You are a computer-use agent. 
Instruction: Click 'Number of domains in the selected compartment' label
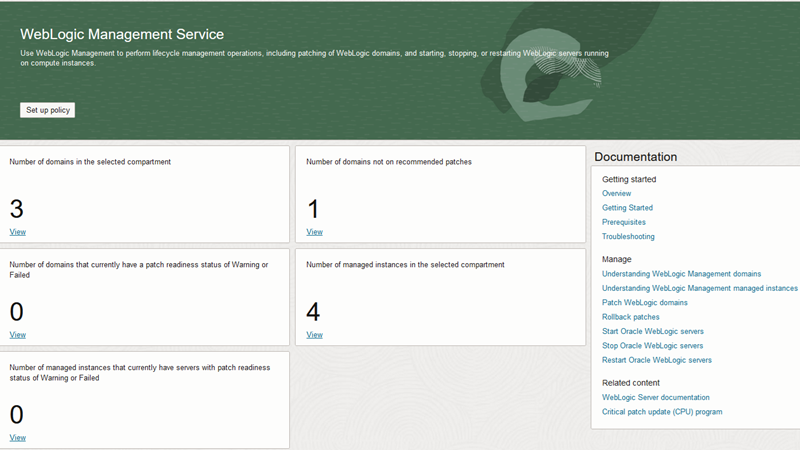[x=90, y=162]
